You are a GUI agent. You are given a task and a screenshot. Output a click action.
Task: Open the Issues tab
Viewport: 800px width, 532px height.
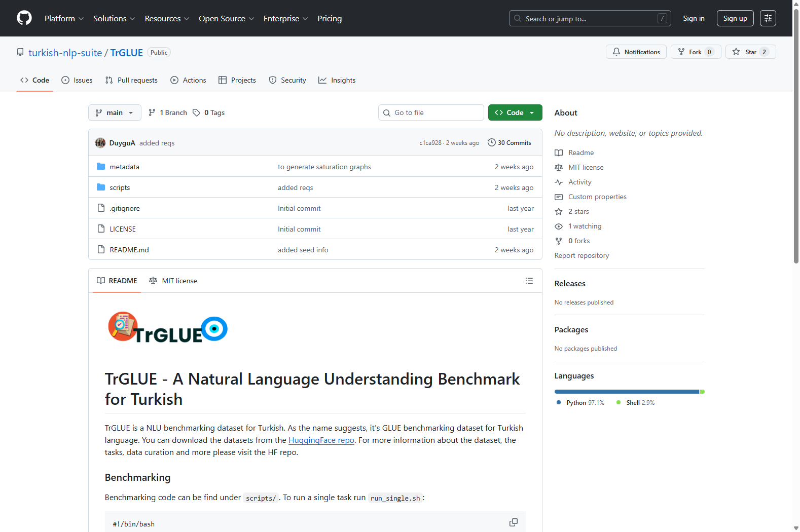coord(77,80)
